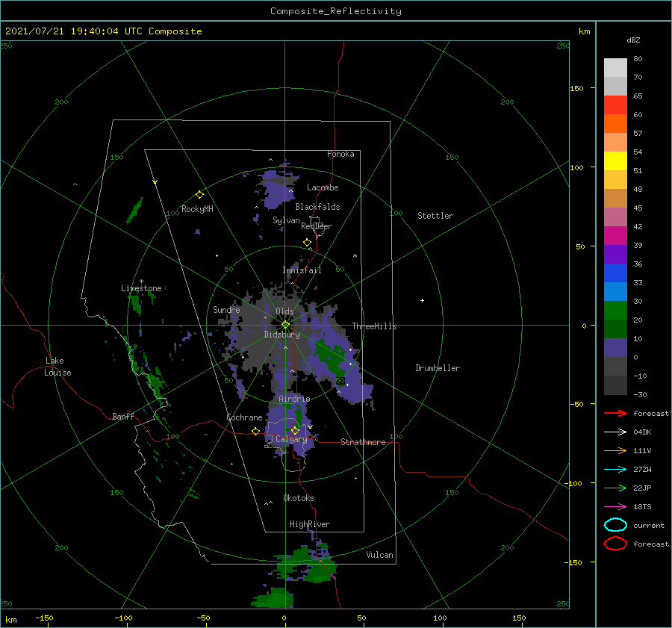Click the orange 111V arrow icon
This screenshot has height=628, width=672.
click(x=615, y=450)
